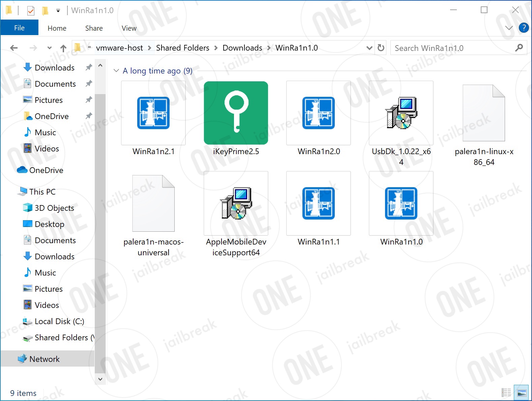Open Pictures under This PC
The image size is (532, 401).
click(49, 289)
